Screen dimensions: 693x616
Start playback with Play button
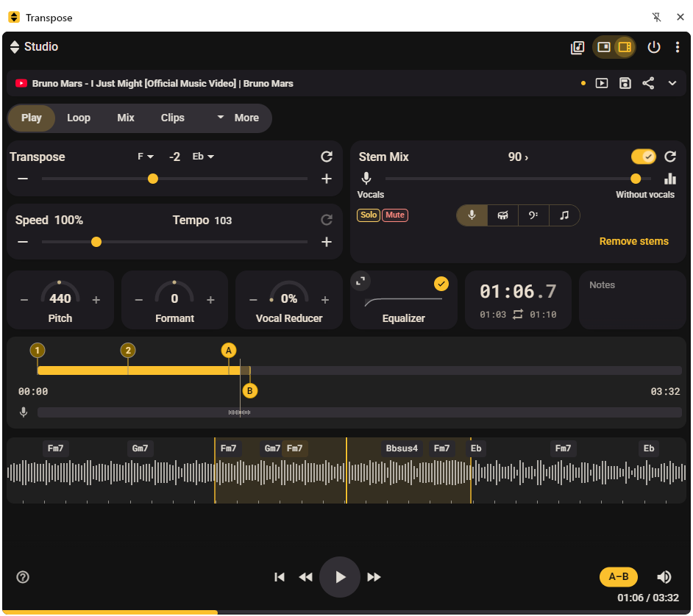[x=339, y=577]
